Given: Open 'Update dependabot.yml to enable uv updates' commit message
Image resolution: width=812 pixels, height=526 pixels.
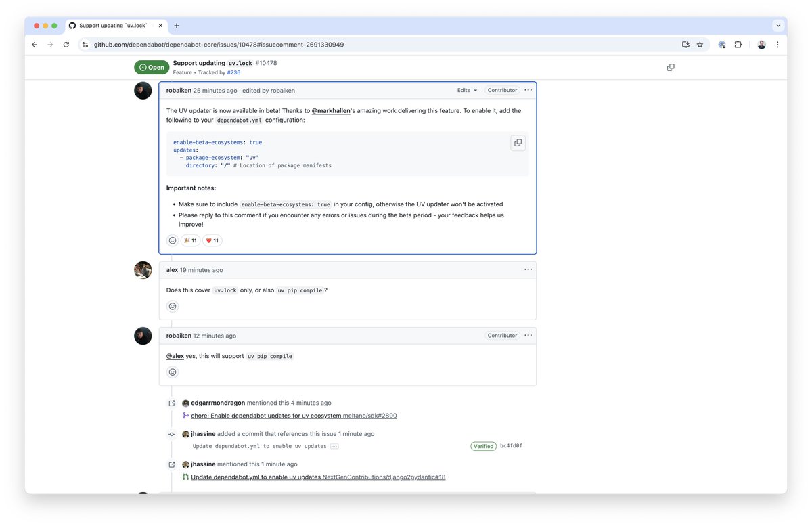Looking at the screenshot, I should pyautogui.click(x=260, y=447).
